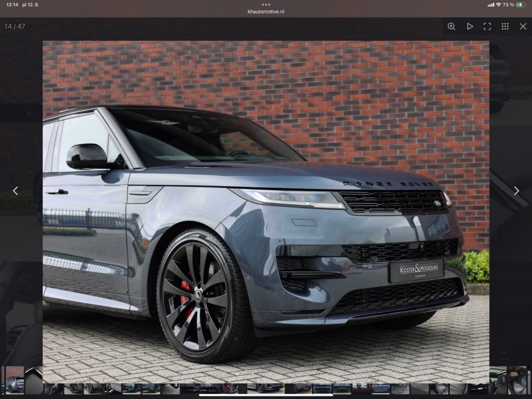532x399 pixels.
Task: Start the slideshow with the play icon
Action: pos(470,26)
